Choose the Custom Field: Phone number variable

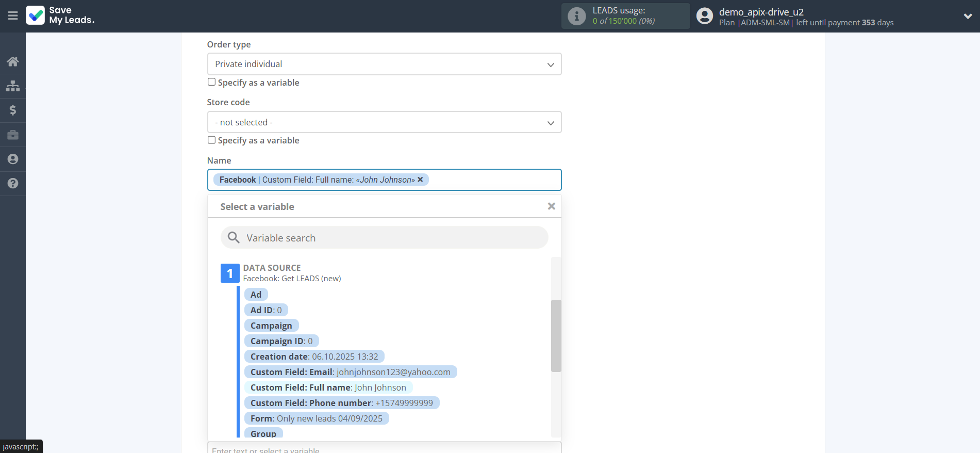pyautogui.click(x=341, y=403)
